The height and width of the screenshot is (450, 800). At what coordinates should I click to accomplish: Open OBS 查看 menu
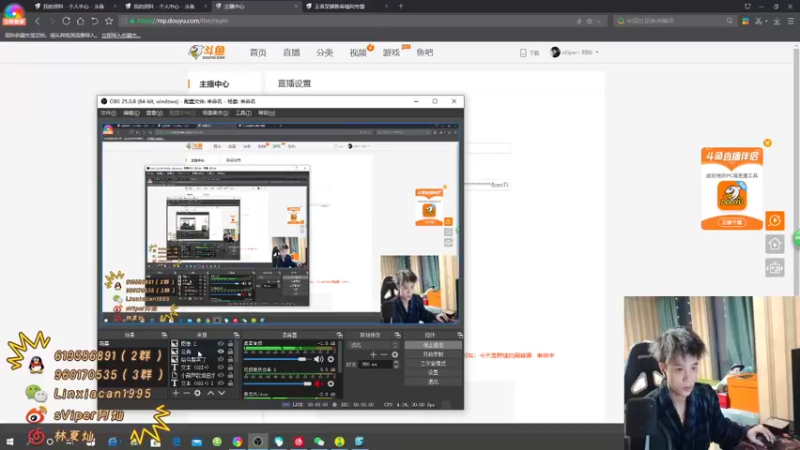pos(154,113)
